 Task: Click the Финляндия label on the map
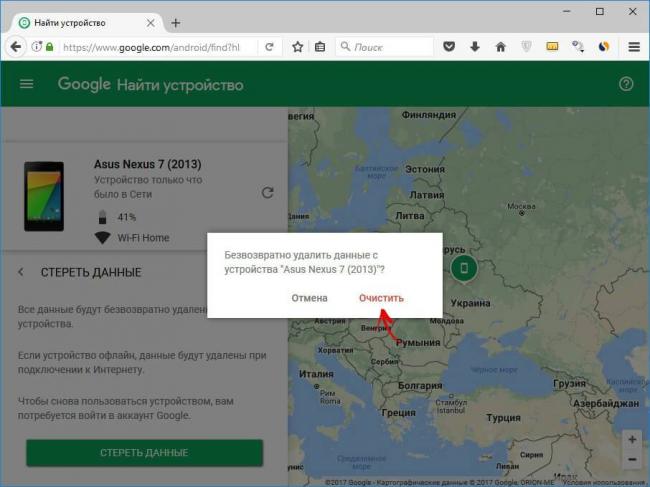click(429, 115)
